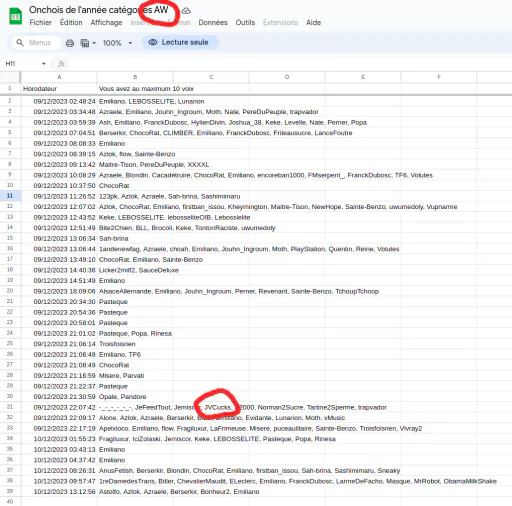
Task: Open the Données menu
Action: click(213, 23)
